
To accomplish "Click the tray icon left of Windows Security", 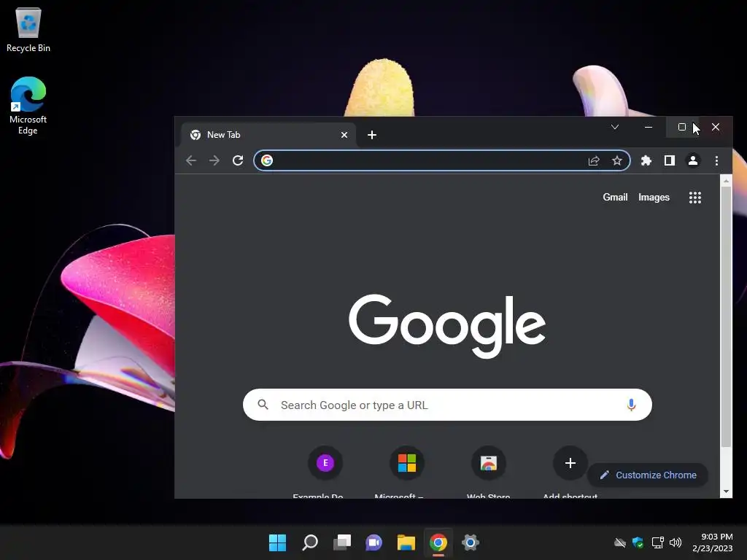I will (x=619, y=542).
